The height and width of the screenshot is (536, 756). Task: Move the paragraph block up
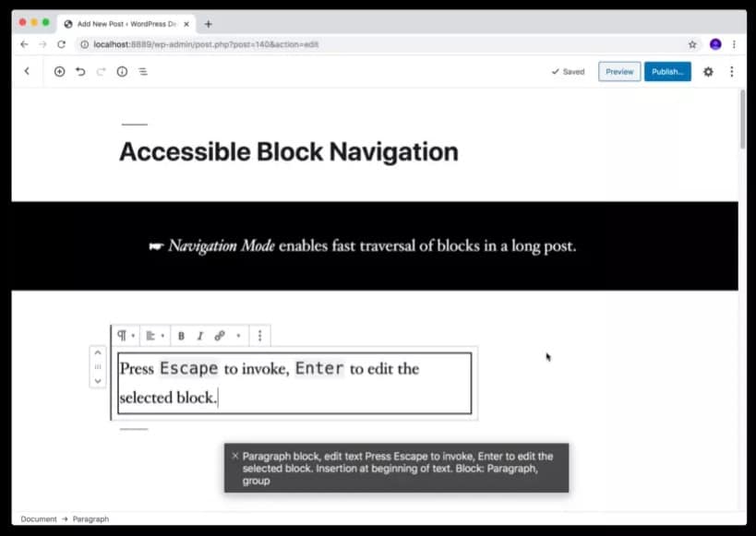click(98, 352)
